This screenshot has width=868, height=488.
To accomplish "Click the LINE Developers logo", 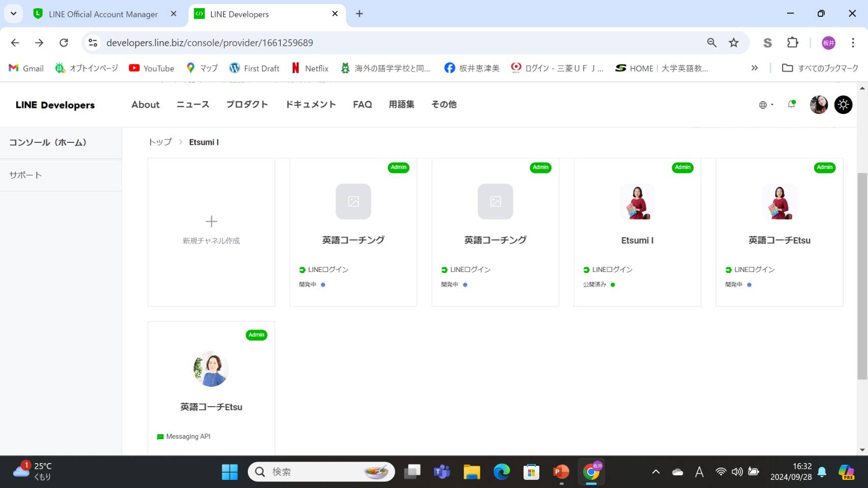I will coord(55,105).
